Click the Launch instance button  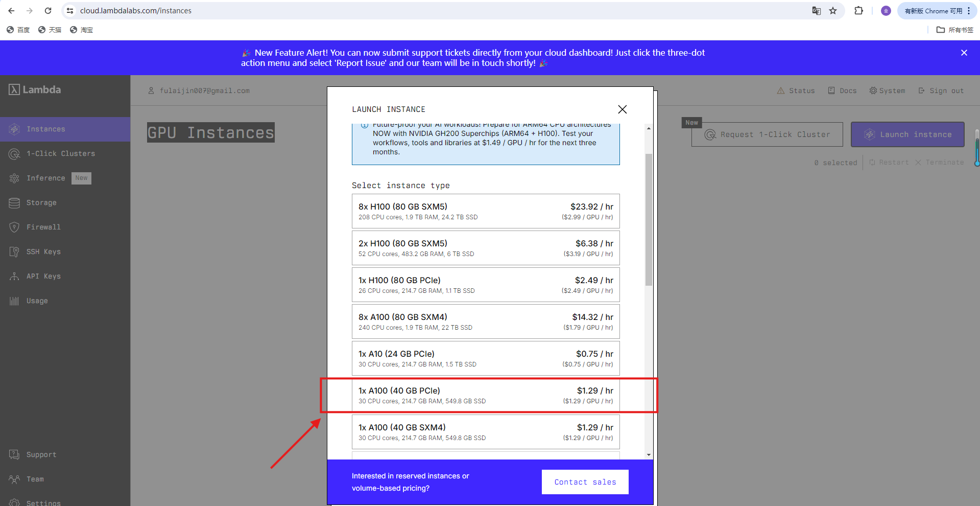(907, 134)
